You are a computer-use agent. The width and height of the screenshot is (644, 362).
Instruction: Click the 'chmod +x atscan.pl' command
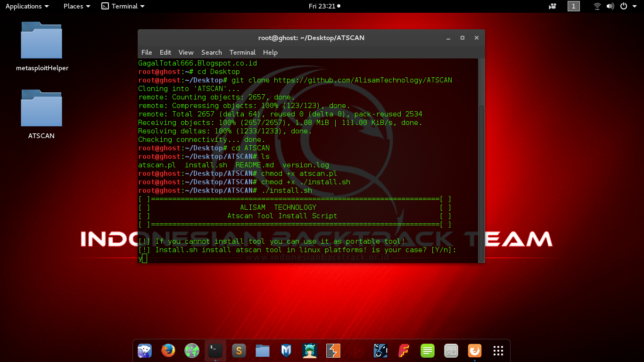click(x=299, y=173)
